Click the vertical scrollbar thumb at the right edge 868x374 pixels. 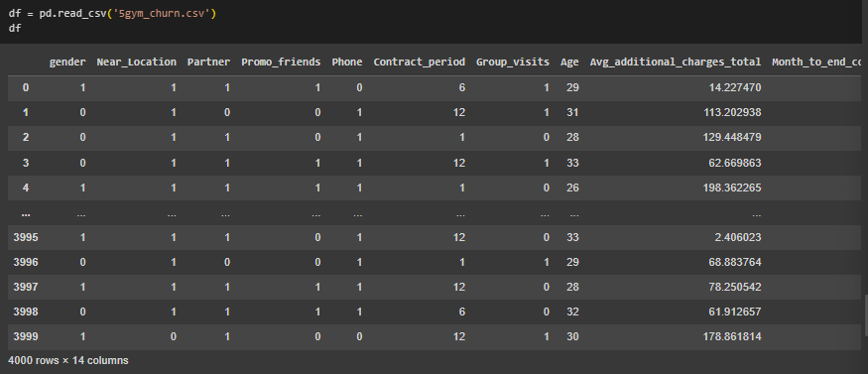(x=866, y=315)
